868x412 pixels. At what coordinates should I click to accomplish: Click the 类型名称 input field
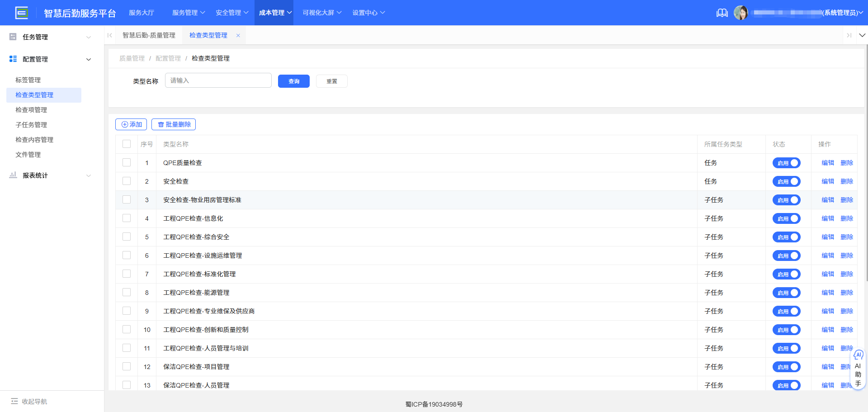click(x=218, y=80)
